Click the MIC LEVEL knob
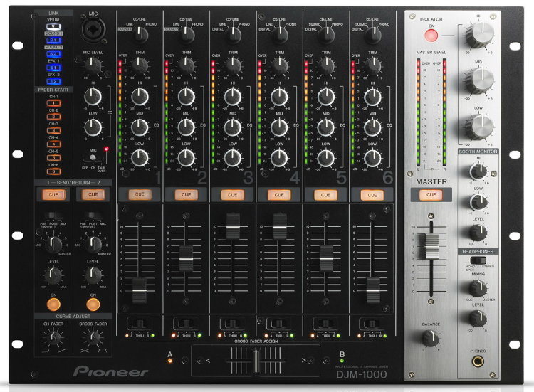The width and height of the screenshot is (534, 392). click(93, 65)
